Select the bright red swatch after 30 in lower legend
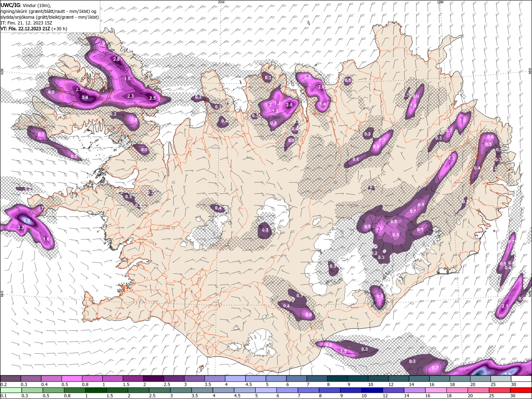This screenshot has height=399, width=532. (x=521, y=390)
